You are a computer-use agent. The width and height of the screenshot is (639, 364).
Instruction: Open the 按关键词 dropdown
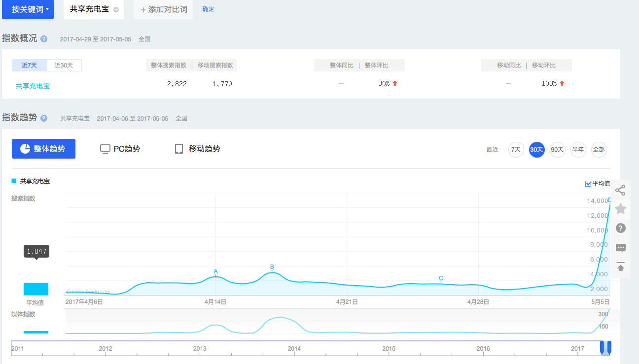(28, 9)
